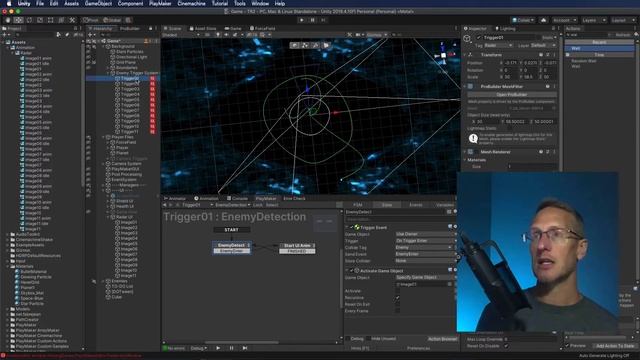
Task: Open PlayMaker Debug dropdown at bottom
Action: coord(199,348)
